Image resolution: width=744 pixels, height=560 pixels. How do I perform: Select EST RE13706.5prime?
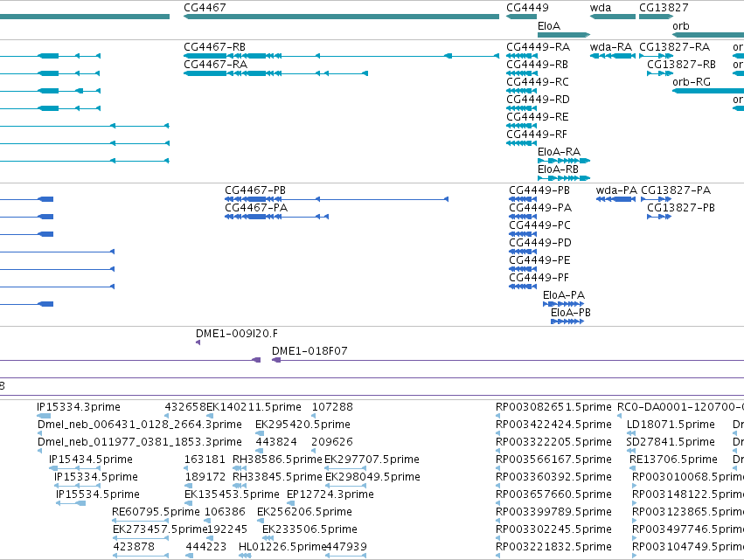click(x=632, y=468)
